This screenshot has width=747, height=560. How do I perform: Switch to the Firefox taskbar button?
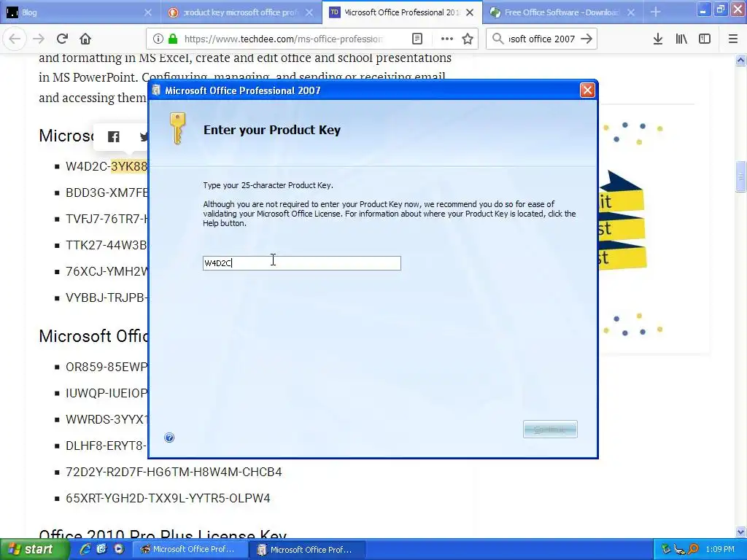pyautogui.click(x=190, y=550)
